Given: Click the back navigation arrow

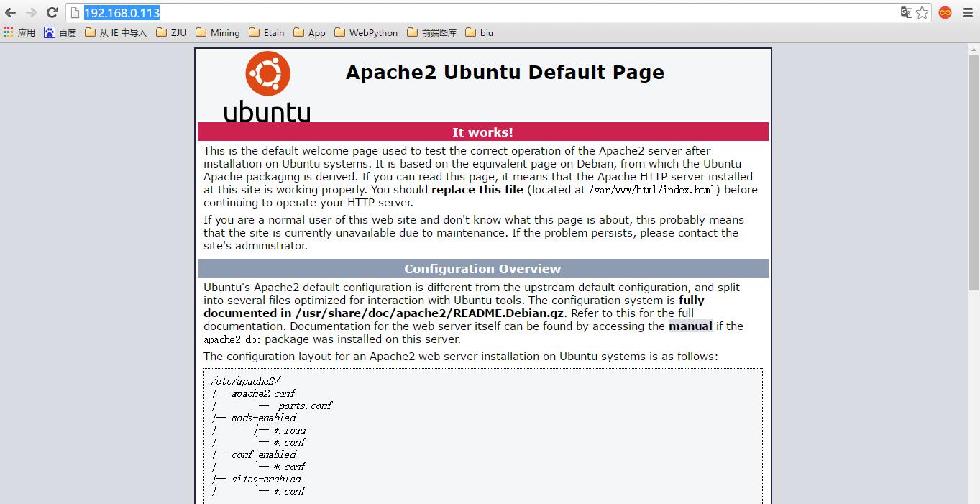Looking at the screenshot, I should point(12,12).
